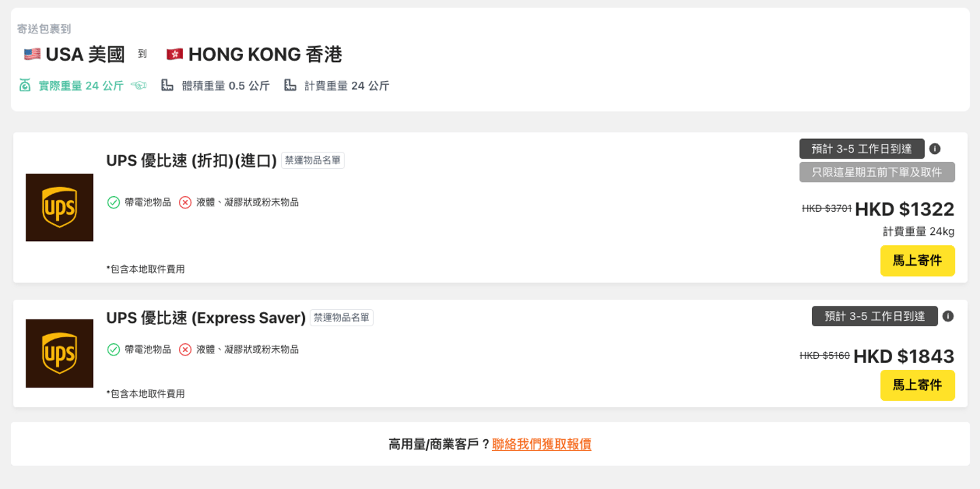Follow the 聯絡我們獲取報價 link

tap(542, 444)
